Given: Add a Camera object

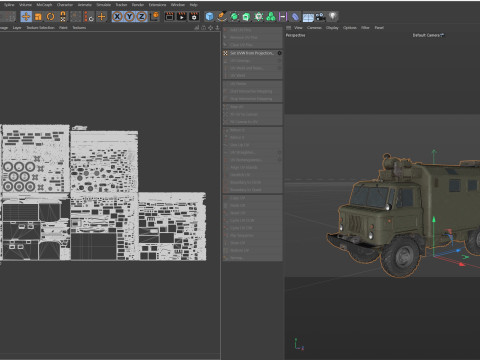Looking at the screenshot, I should (x=320, y=16).
